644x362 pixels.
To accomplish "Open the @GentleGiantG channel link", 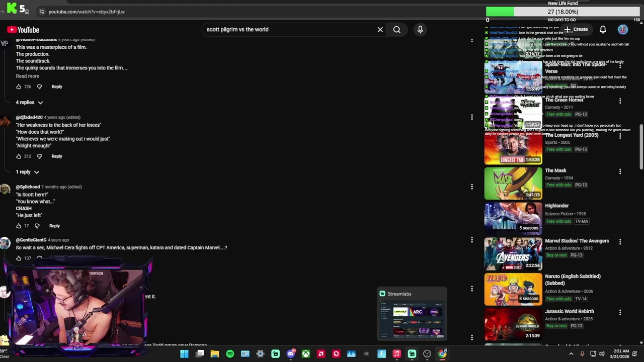I will (31, 240).
